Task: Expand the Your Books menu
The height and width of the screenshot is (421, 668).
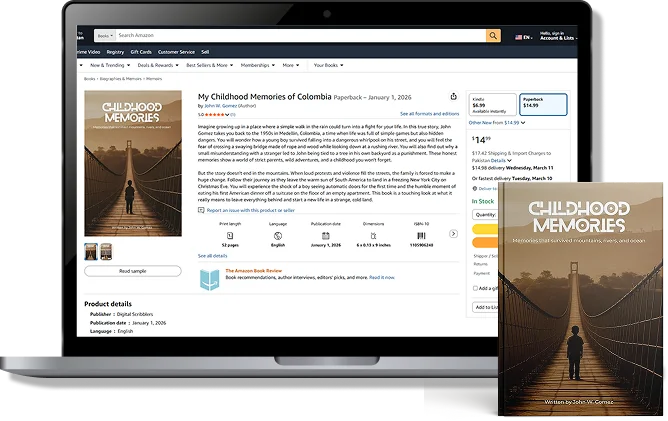Action: pos(328,65)
